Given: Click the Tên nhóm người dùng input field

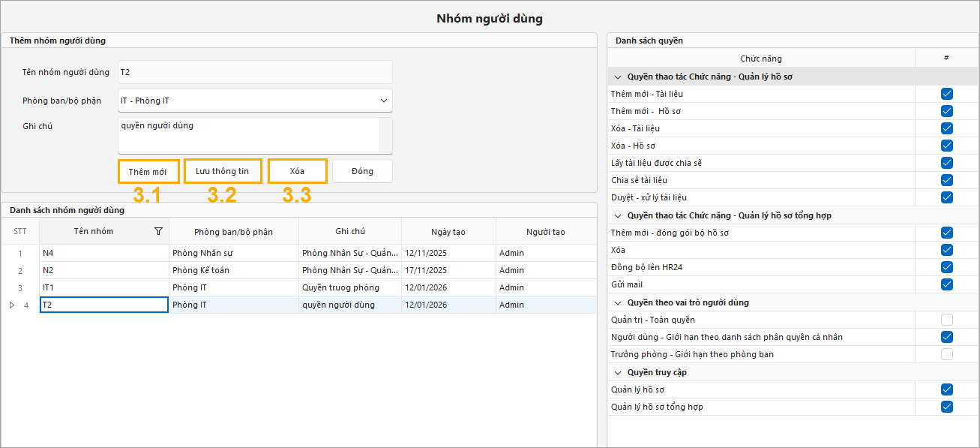Looking at the screenshot, I should click(255, 72).
